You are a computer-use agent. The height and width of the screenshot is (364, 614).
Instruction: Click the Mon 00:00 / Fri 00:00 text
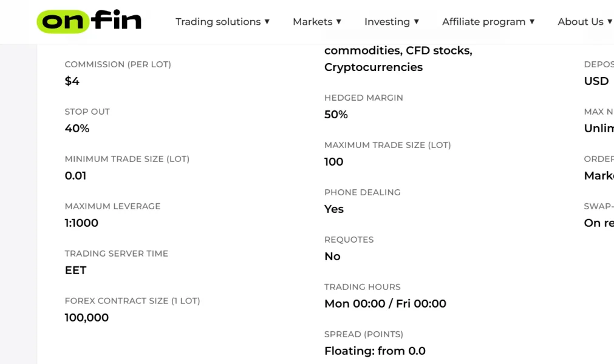[385, 304]
